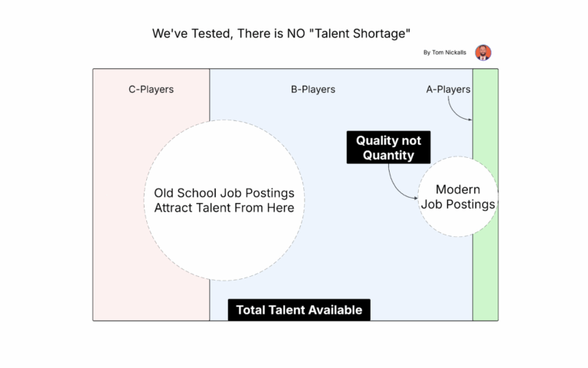
Task: Click "Job Postings" text beneath the word Modern
Action: point(458,205)
